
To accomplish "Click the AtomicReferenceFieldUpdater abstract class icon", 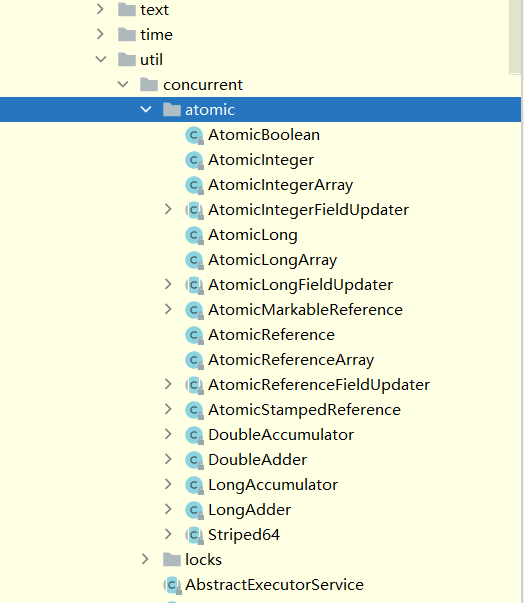I will (x=194, y=385).
